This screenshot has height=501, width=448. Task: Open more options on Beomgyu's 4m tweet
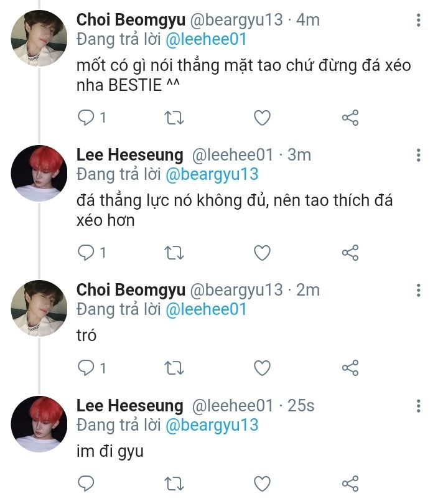tap(419, 21)
